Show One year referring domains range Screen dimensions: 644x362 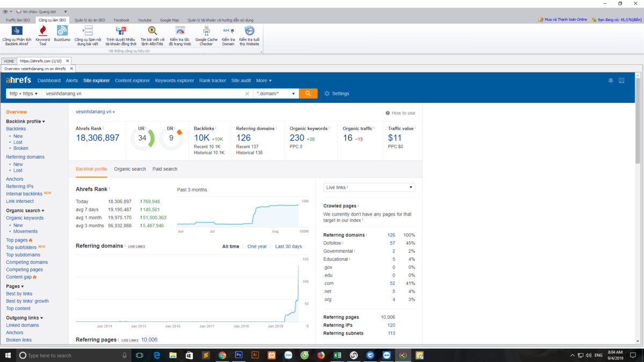[257, 247]
